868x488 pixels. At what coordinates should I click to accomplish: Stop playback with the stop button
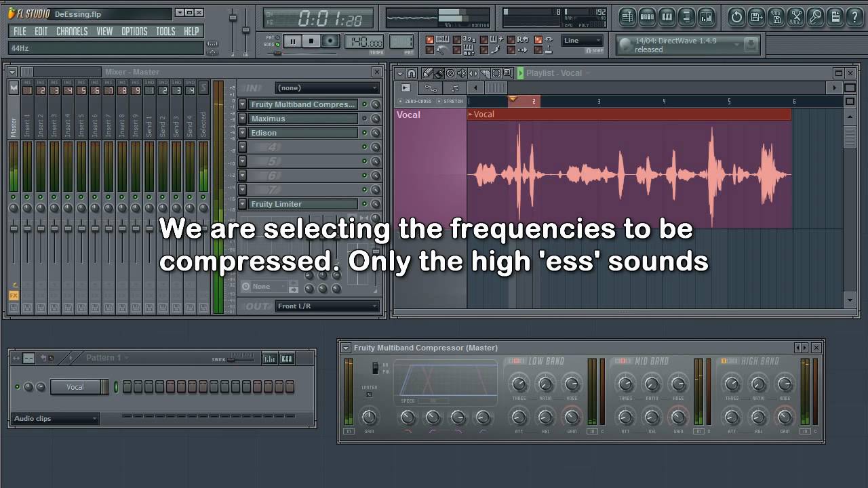coord(311,41)
